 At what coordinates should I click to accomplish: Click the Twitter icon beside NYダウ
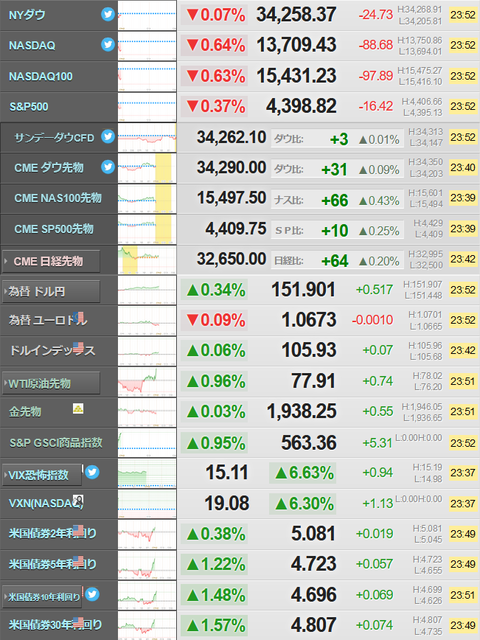pyautogui.click(x=108, y=14)
